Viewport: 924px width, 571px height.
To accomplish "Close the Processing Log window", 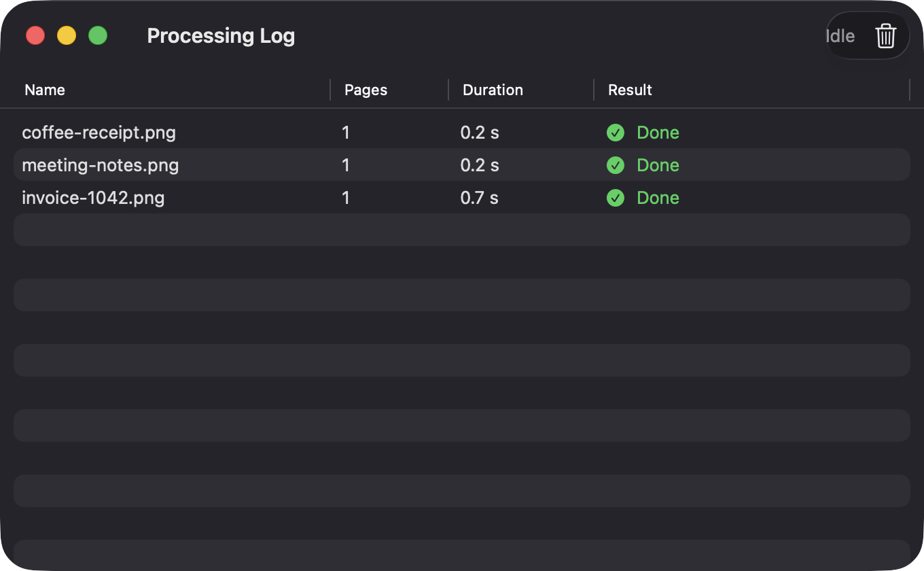I will click(x=35, y=35).
